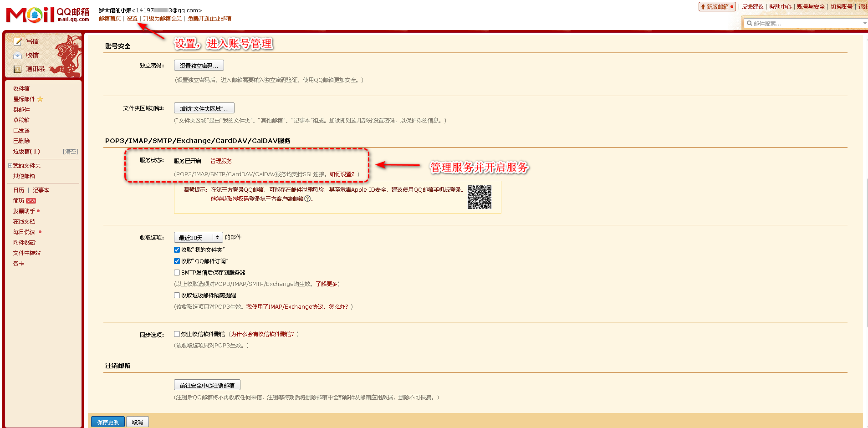Click the QQ邮箱 logo
This screenshot has width=868, height=428.
[47, 15]
